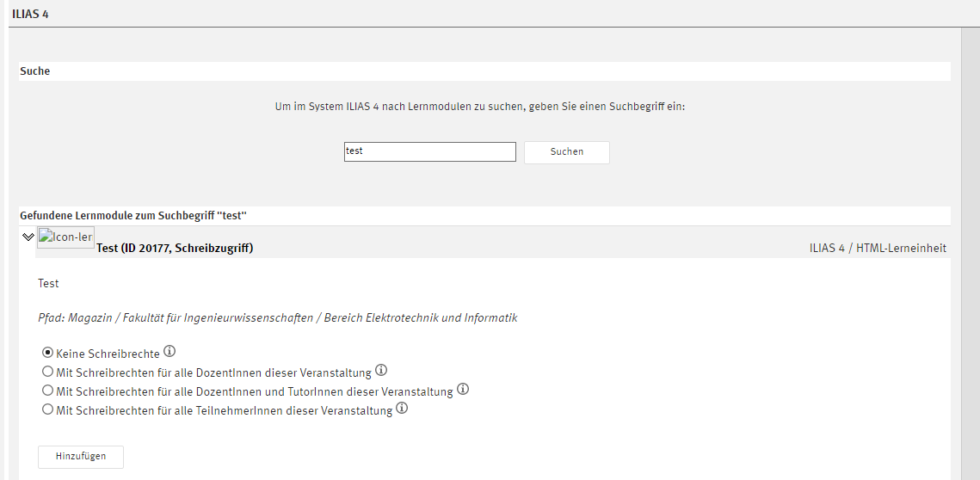The height and width of the screenshot is (480, 980).
Task: Focus the search term input field
Action: pos(429,152)
